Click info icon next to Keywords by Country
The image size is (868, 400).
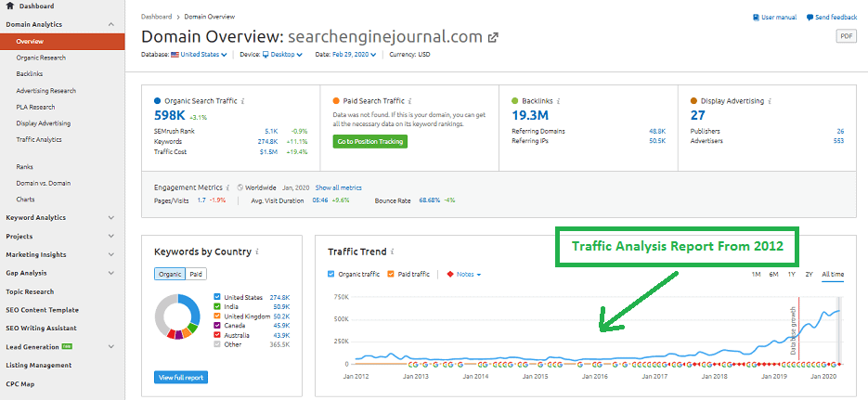click(257, 252)
